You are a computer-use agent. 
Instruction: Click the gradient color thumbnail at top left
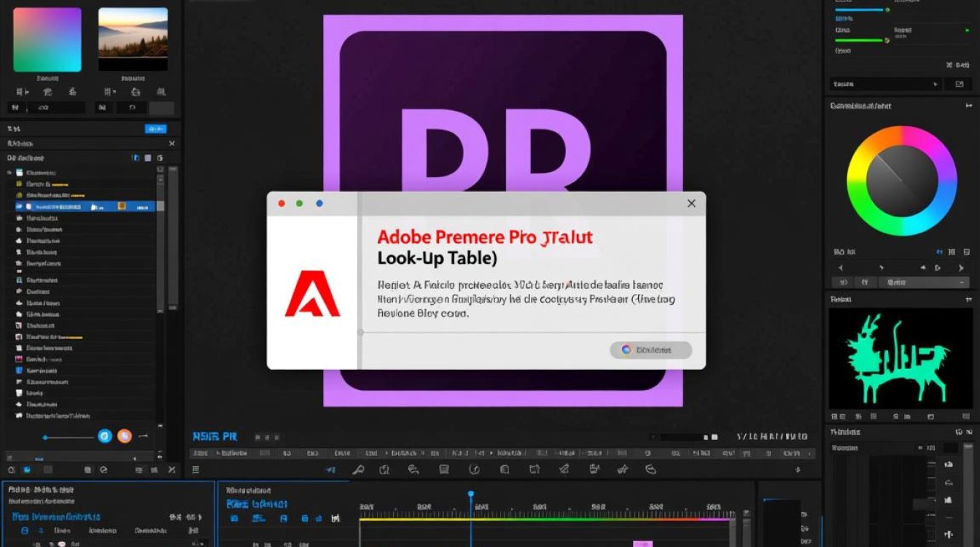47,39
